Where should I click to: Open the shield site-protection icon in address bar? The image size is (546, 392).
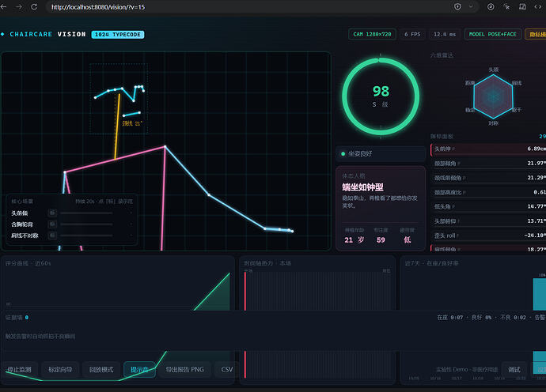457,6
